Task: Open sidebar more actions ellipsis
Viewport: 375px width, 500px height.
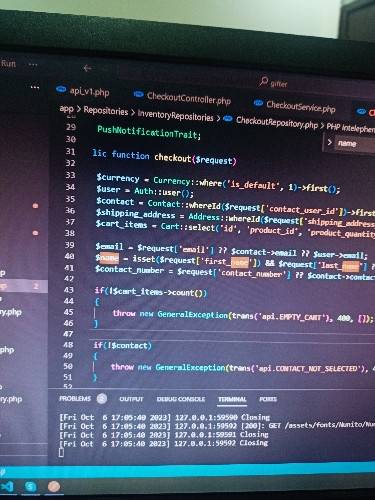Action: [x=35, y=87]
